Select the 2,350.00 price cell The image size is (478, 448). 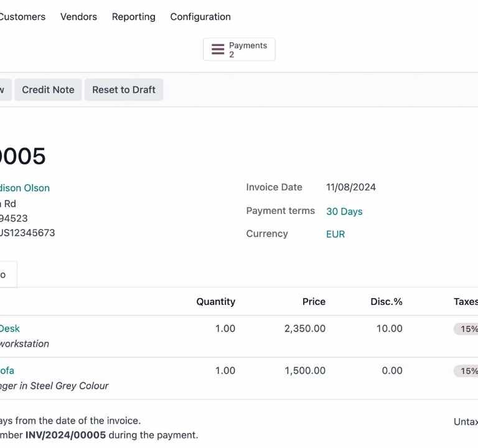click(304, 329)
